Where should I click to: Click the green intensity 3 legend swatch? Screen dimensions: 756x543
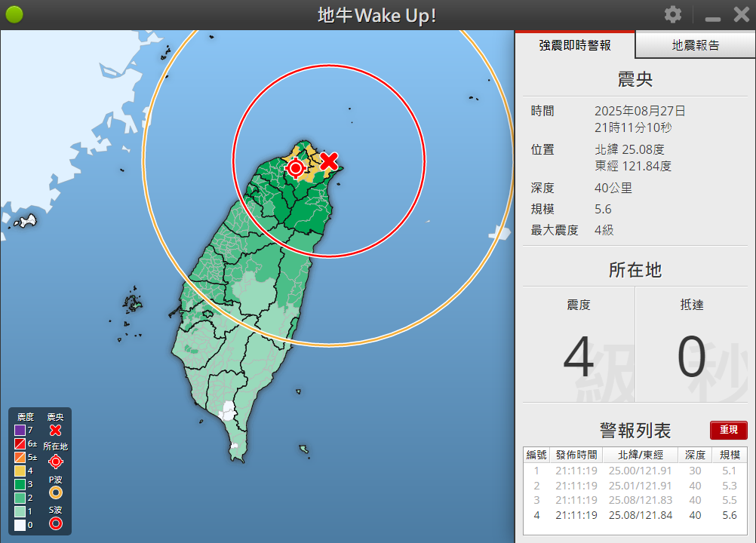point(20,484)
